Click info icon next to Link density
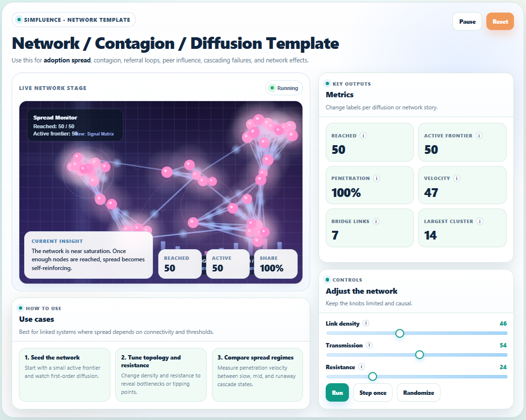 coord(366,324)
